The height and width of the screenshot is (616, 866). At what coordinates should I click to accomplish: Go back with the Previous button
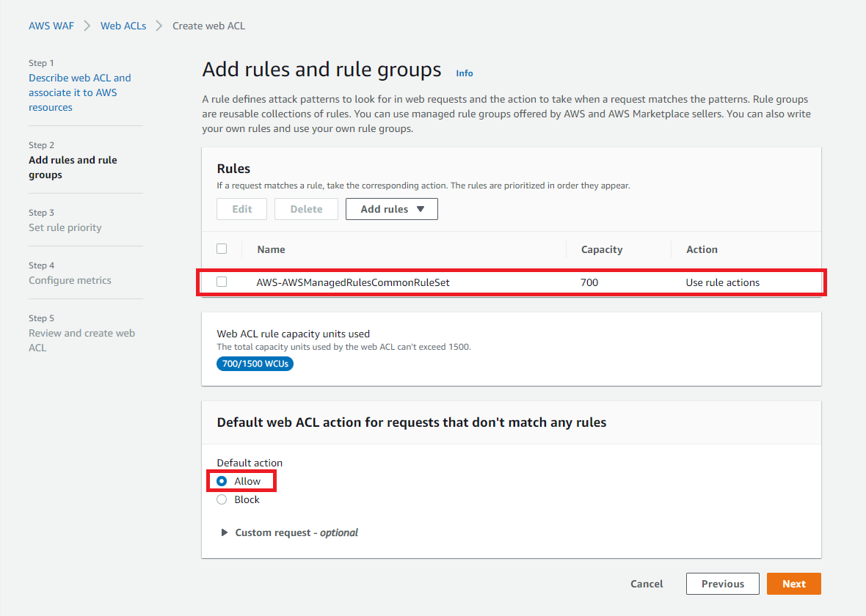722,584
